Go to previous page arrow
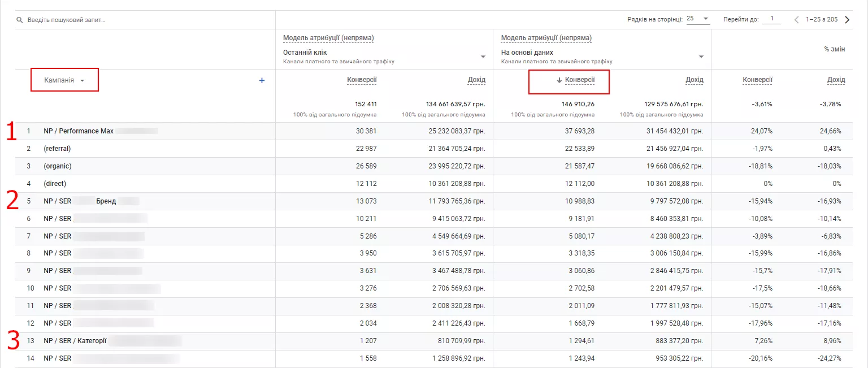Screen dimensions: 868x368 [x=797, y=20]
